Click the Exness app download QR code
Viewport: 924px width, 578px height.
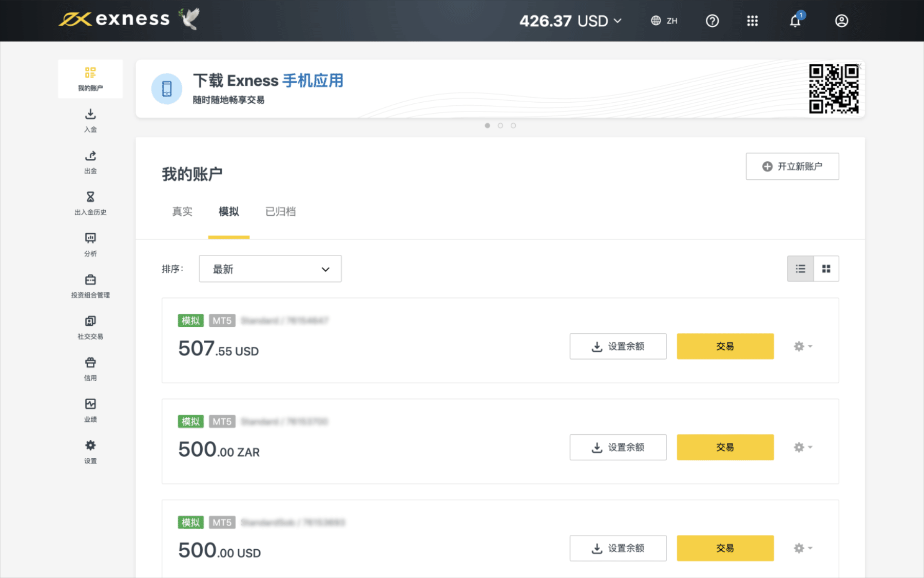tap(834, 88)
